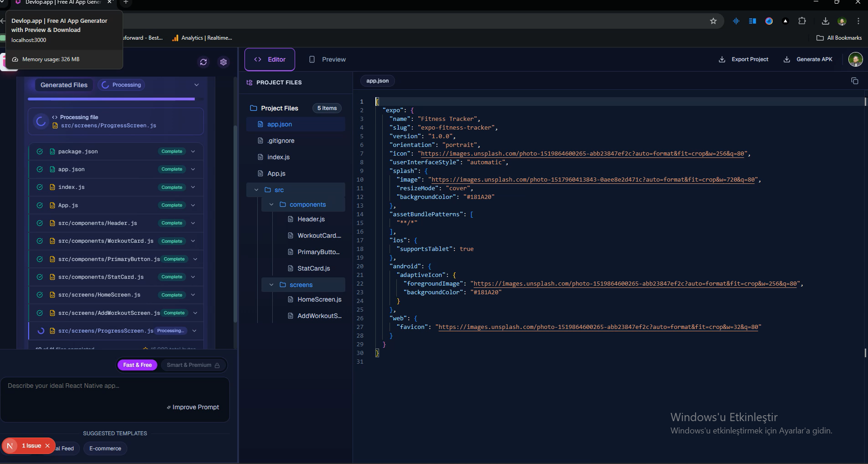Open settings gear in left panel header

[223, 62]
